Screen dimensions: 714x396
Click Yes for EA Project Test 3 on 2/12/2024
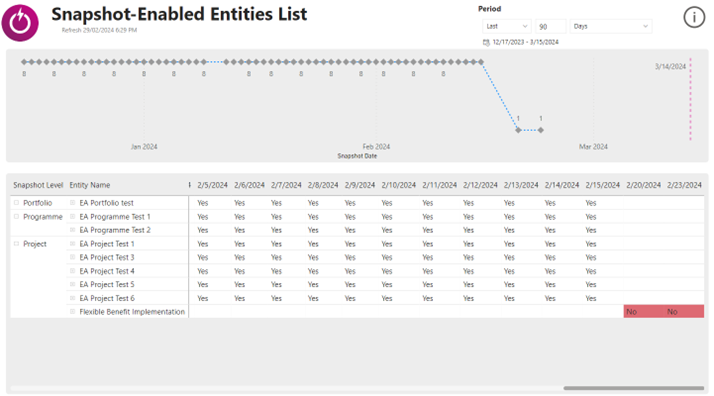469,258
